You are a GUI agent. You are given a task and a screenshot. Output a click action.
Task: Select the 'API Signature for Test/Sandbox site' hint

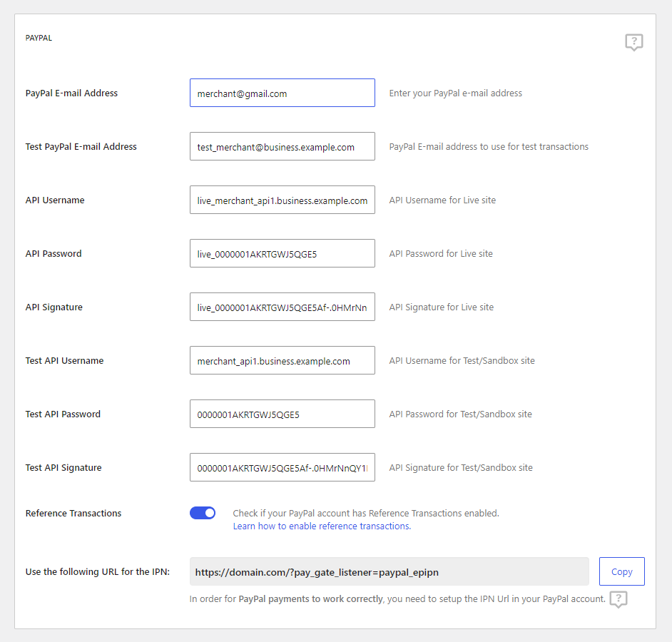pyautogui.click(x=461, y=468)
